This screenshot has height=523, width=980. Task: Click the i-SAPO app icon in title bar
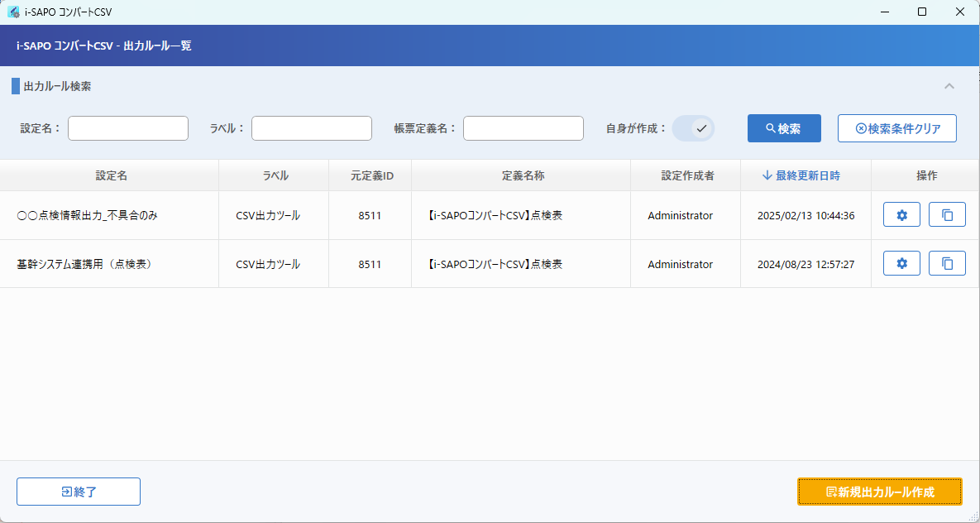[x=13, y=12]
